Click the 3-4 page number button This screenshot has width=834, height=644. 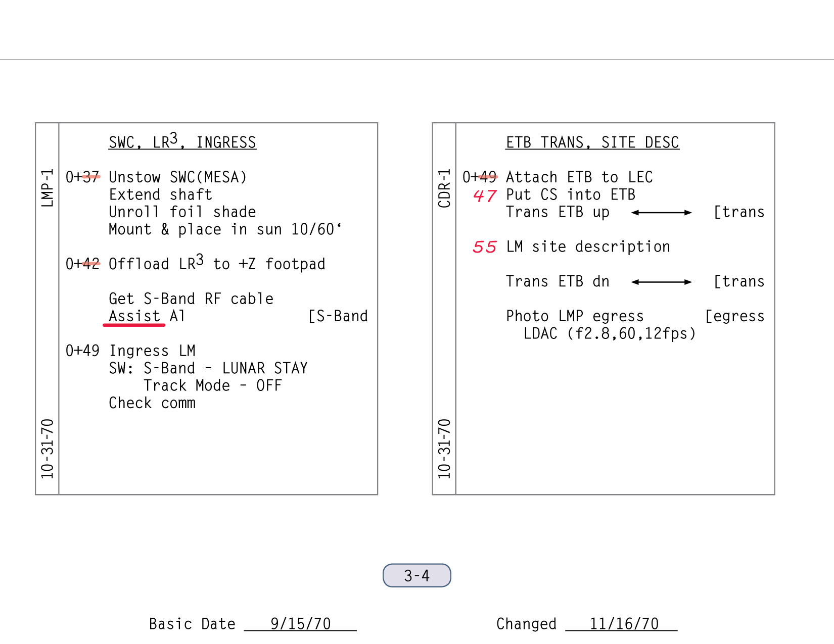pos(416,575)
